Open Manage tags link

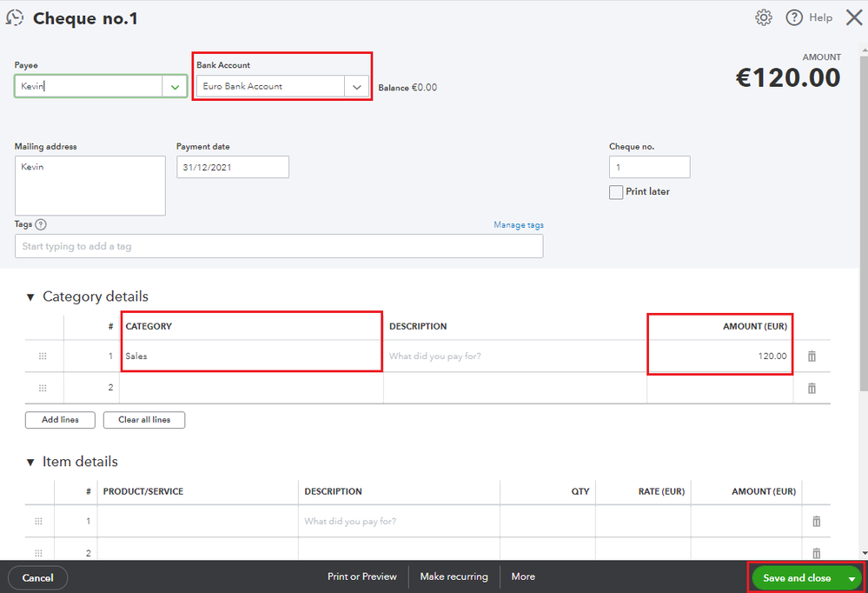519,224
